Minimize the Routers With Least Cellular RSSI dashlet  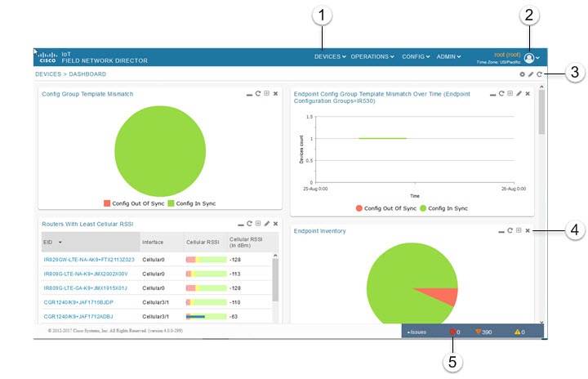[241, 225]
